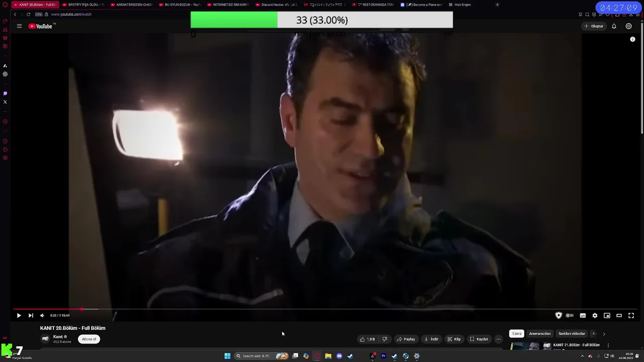Subscribe with Abone ol button
This screenshot has height=362, width=644.
point(89,339)
